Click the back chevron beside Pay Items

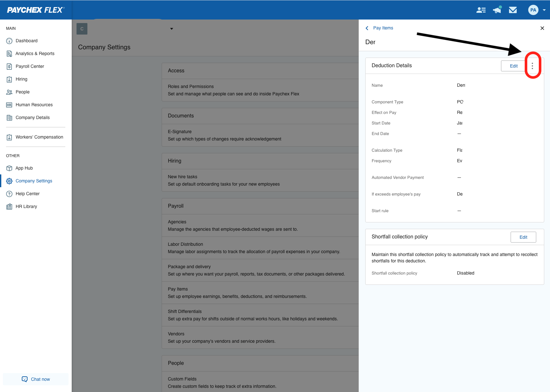pos(367,28)
